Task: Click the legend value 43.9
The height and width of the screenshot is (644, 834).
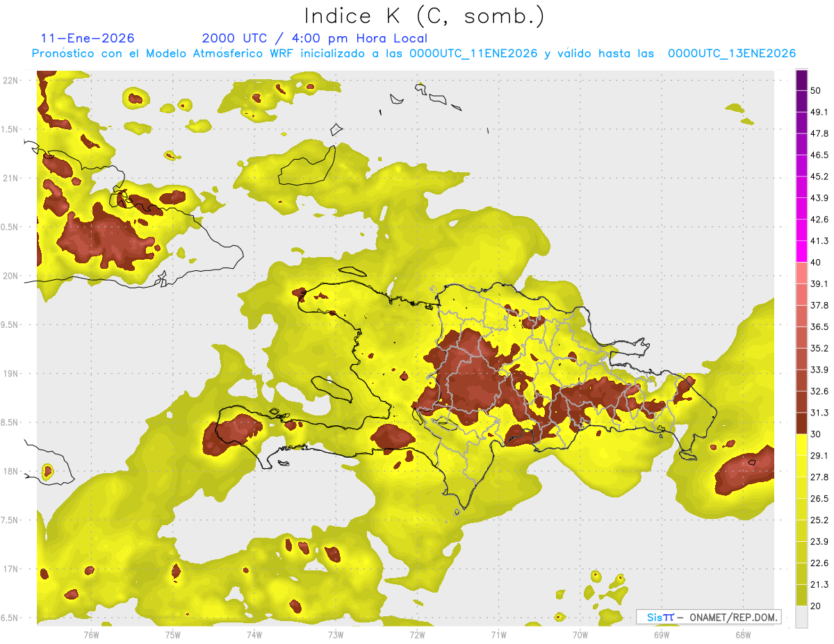Action: point(819,198)
